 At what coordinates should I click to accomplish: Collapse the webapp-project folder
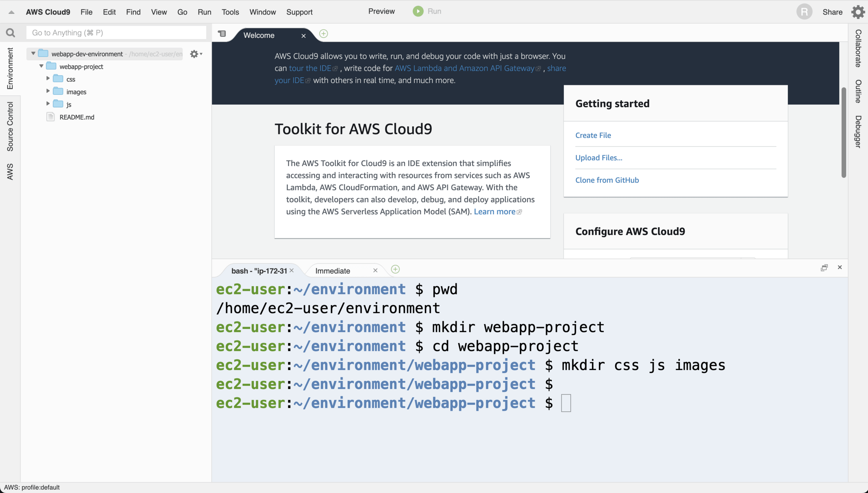tap(41, 66)
